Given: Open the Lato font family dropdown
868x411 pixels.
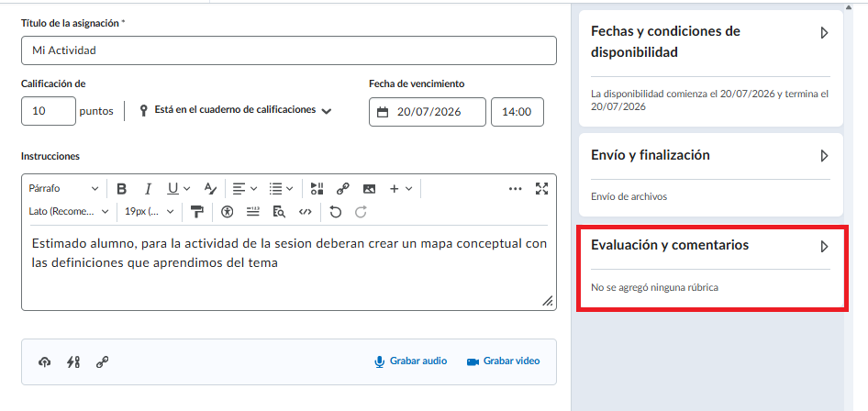Looking at the screenshot, I should coord(69,211).
